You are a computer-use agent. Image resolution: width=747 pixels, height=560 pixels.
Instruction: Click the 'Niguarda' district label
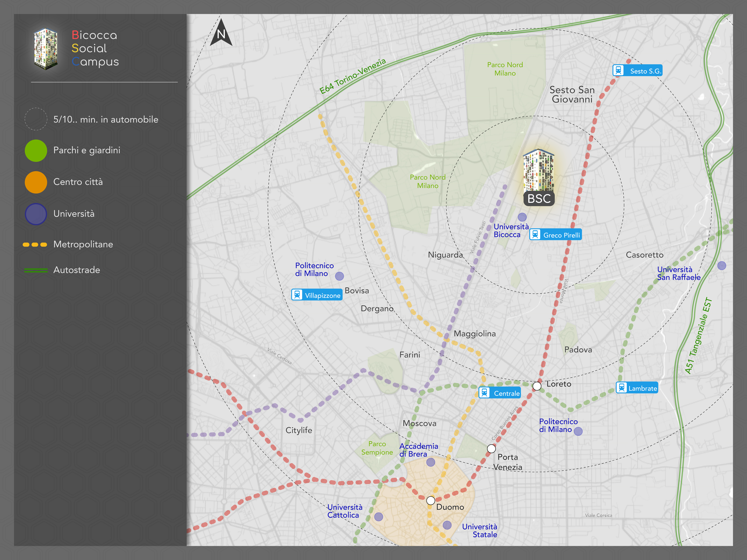[445, 255]
